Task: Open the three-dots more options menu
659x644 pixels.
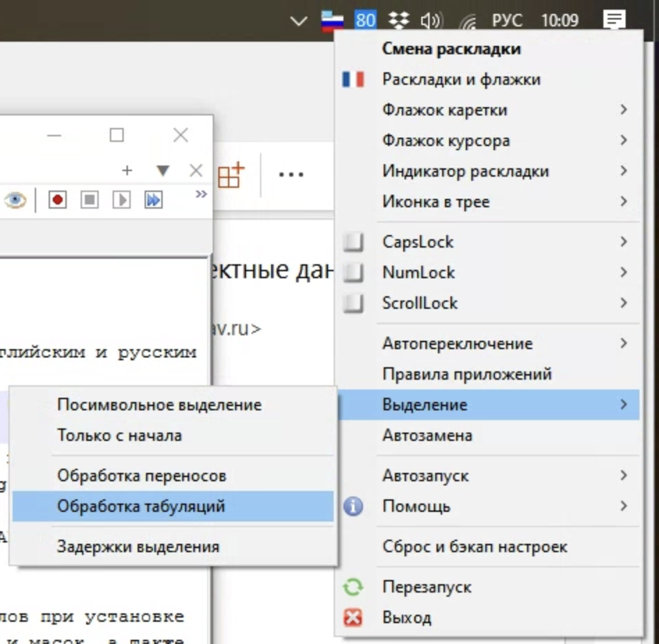Action: click(x=291, y=175)
